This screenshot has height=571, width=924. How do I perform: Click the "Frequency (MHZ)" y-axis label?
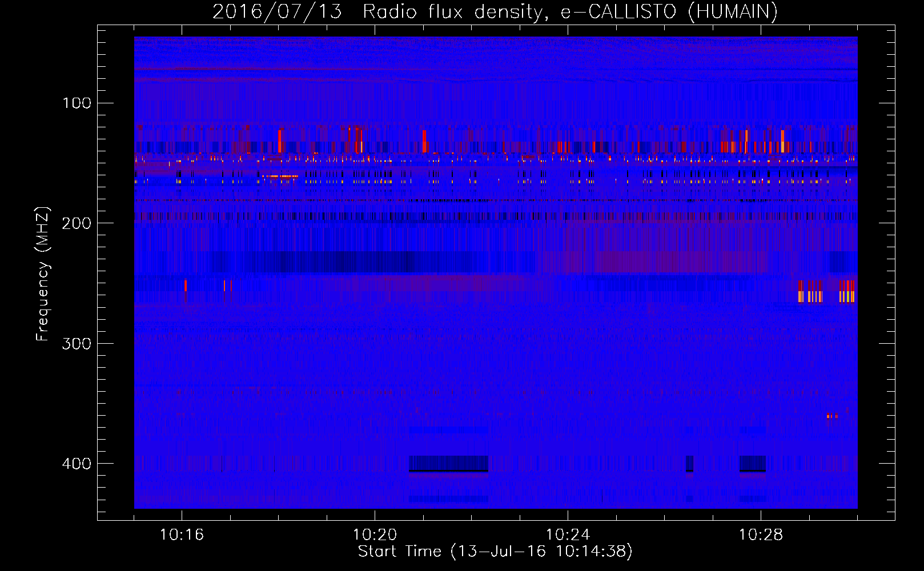tap(43, 274)
